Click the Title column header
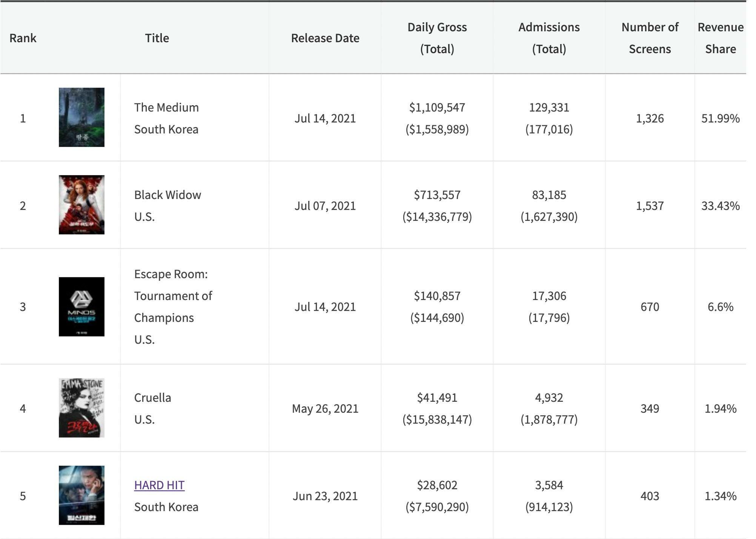The height and width of the screenshot is (539, 756). point(157,38)
